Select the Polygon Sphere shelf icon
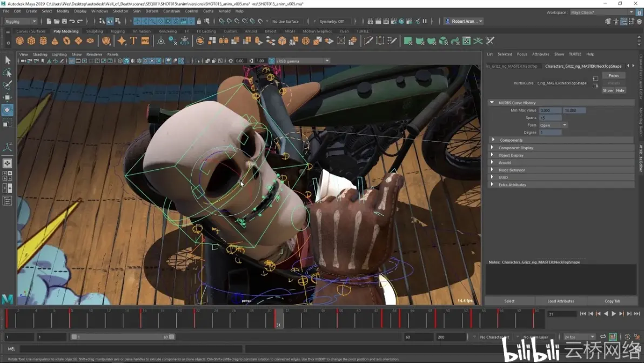 pyautogui.click(x=19, y=41)
